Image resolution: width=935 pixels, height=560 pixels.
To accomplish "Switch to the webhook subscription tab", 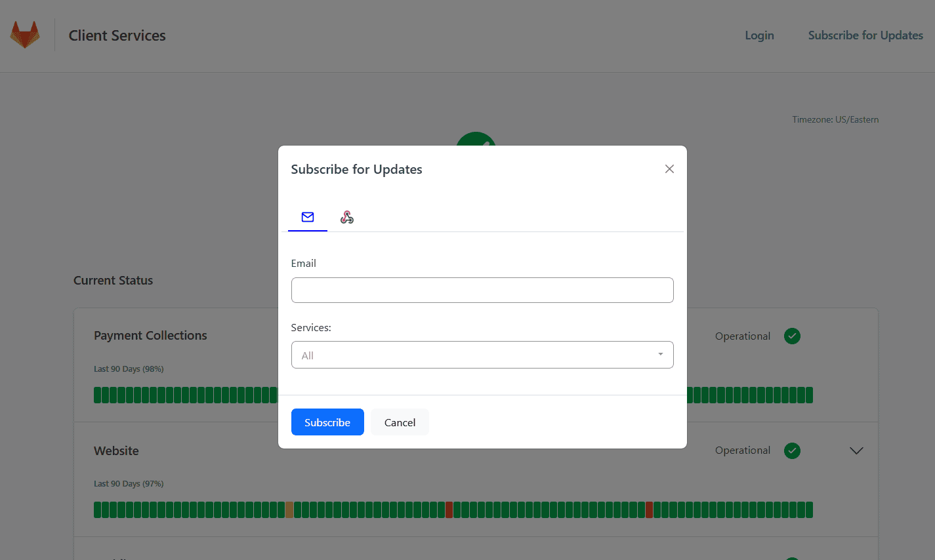I will (x=347, y=217).
